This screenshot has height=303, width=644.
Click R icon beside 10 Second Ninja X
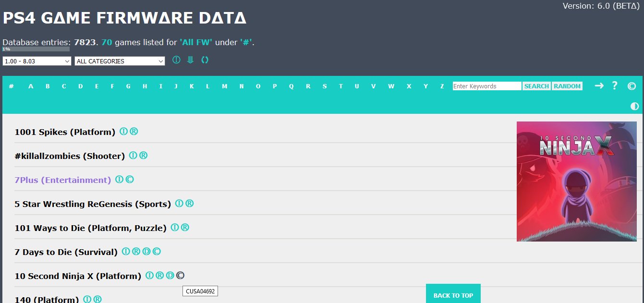click(x=159, y=275)
